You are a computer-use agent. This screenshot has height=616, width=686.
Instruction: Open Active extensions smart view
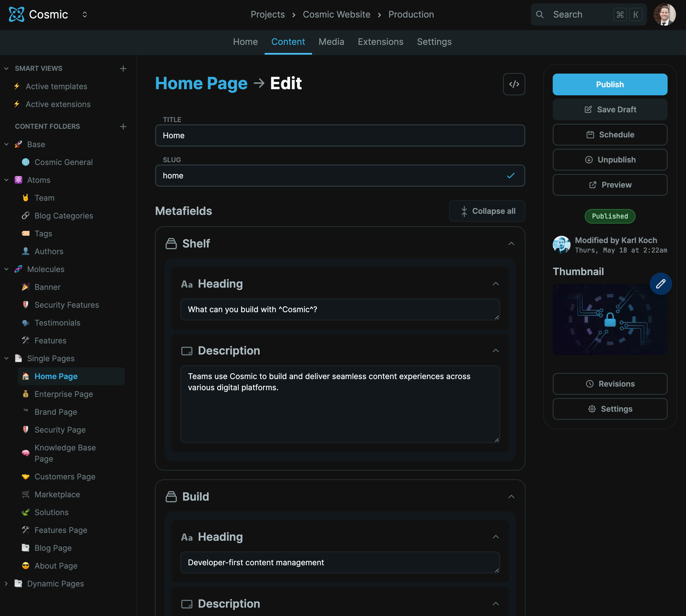pos(58,104)
